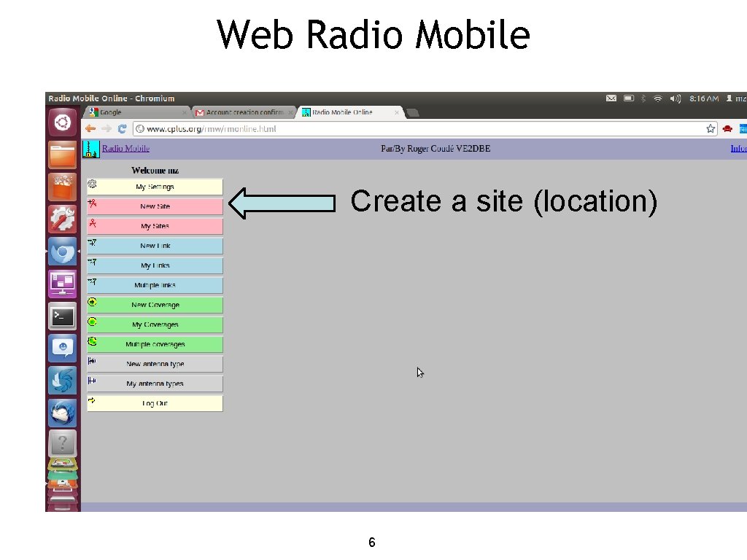Open the chat messenger dock icon

pos(63,348)
